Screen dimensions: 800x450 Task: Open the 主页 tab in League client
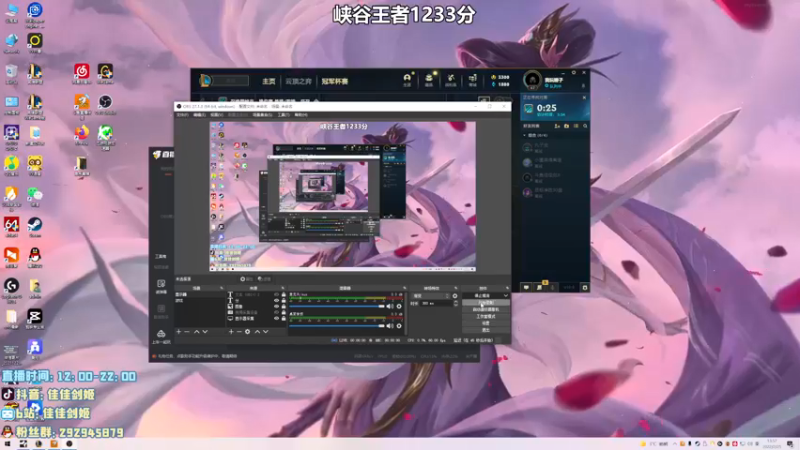268,81
